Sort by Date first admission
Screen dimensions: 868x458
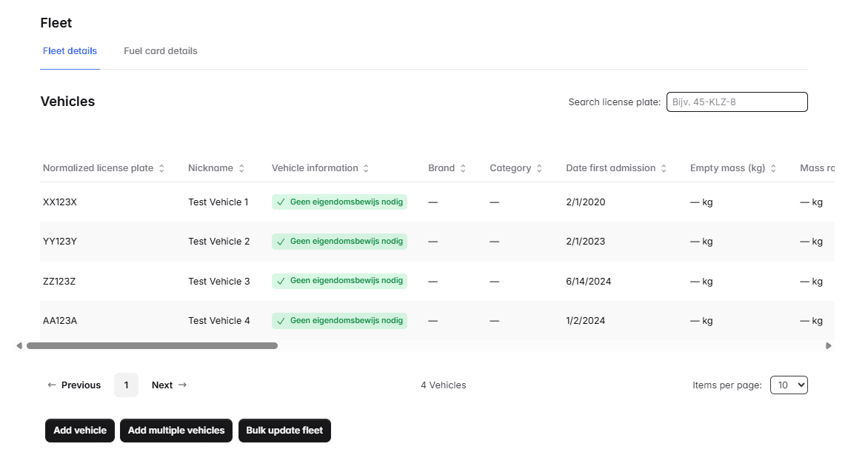click(664, 168)
